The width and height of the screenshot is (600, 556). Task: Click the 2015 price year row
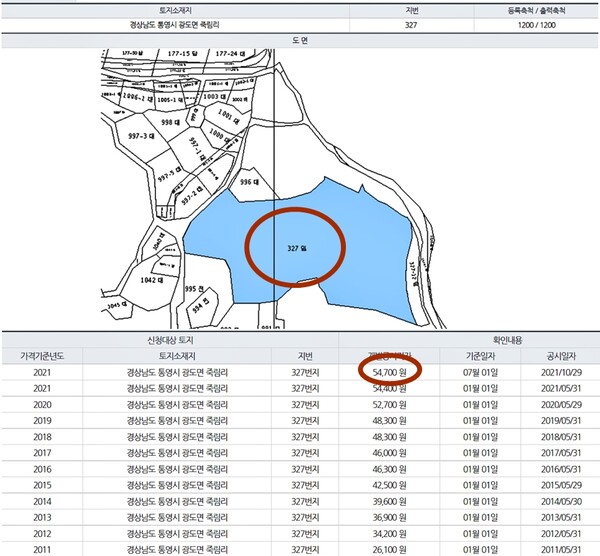(40, 484)
